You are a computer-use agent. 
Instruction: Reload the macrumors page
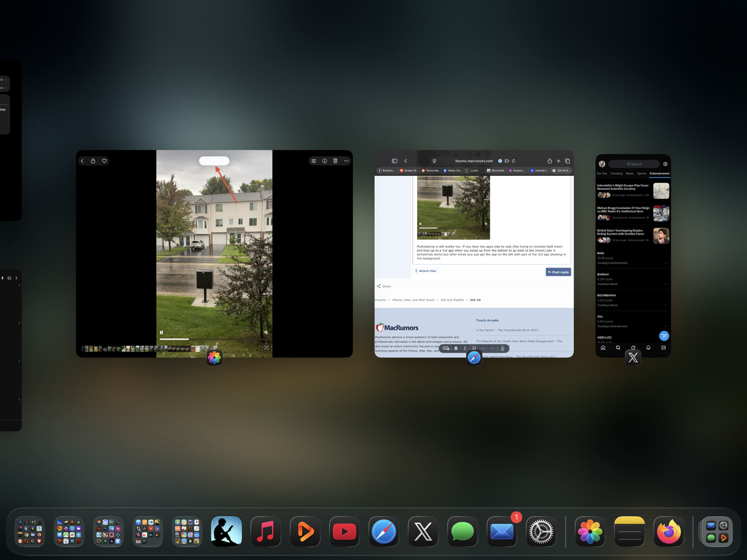pos(514,161)
